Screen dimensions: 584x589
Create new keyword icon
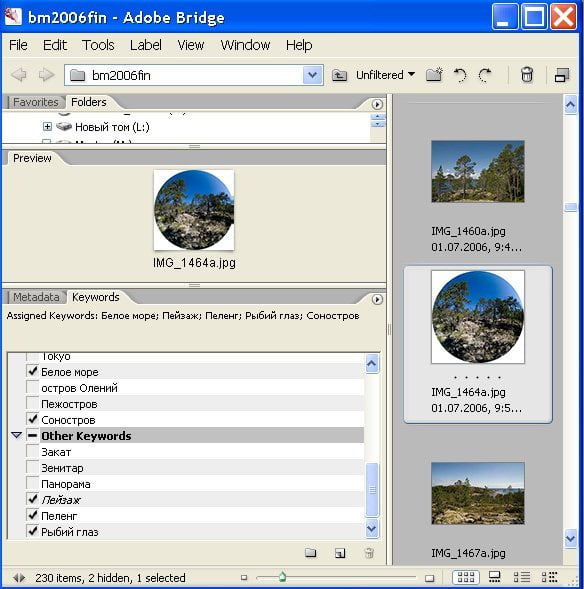(340, 553)
